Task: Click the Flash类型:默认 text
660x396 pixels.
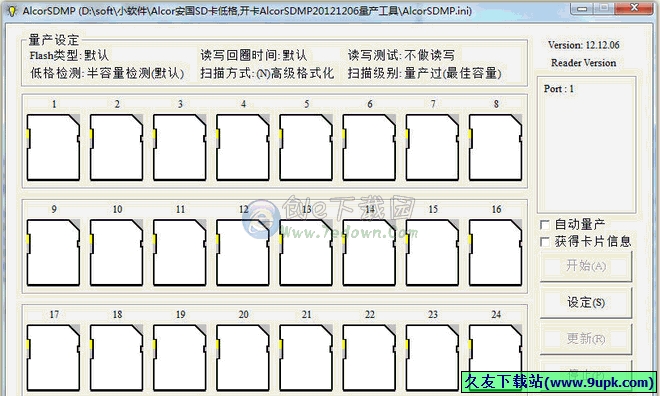Action: click(69, 55)
